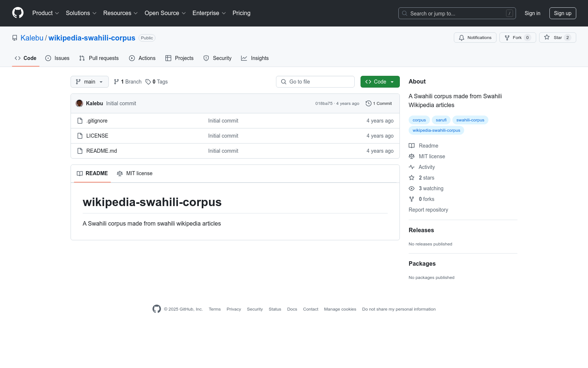The height and width of the screenshot is (368, 588).
Task: View the 0 Tags list
Action: coord(157,82)
